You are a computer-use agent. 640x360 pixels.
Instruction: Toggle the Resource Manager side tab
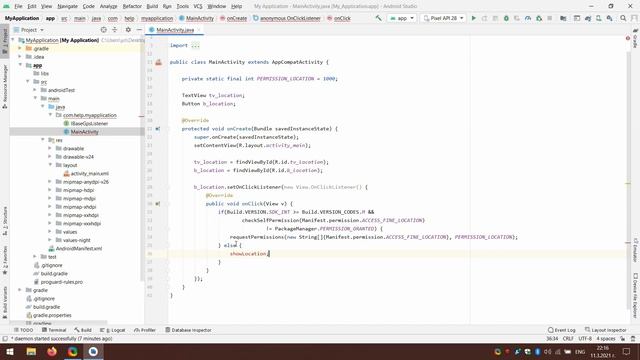pyautogui.click(x=5, y=86)
